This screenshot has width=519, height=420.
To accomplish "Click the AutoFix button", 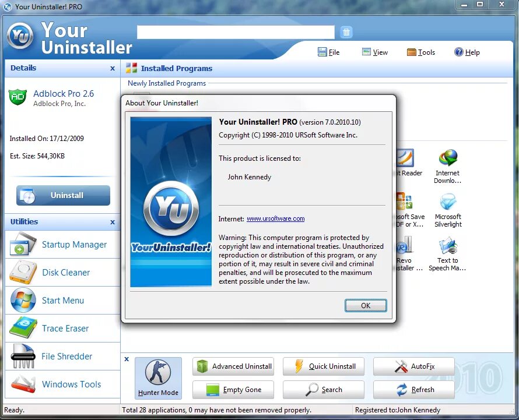I will click(x=414, y=366).
